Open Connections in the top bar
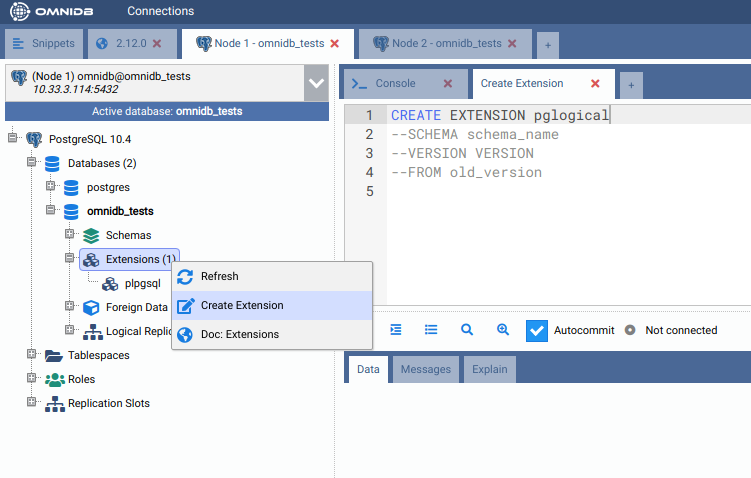This screenshot has height=478, width=751. tap(160, 11)
